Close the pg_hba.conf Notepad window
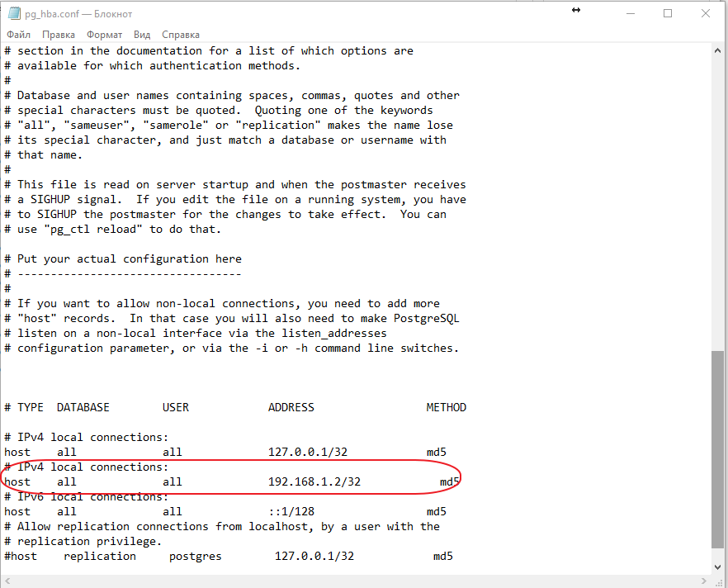Screen dimensions: 728x588 click(706, 13)
